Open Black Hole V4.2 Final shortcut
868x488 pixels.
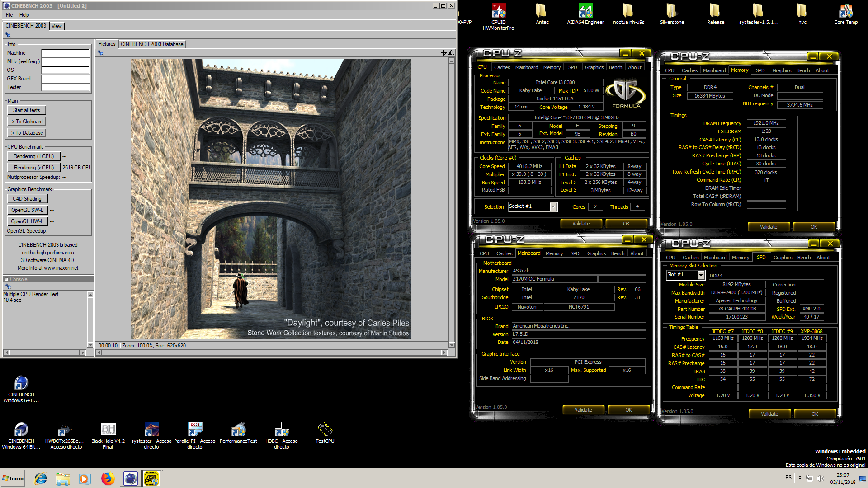pyautogui.click(x=108, y=436)
